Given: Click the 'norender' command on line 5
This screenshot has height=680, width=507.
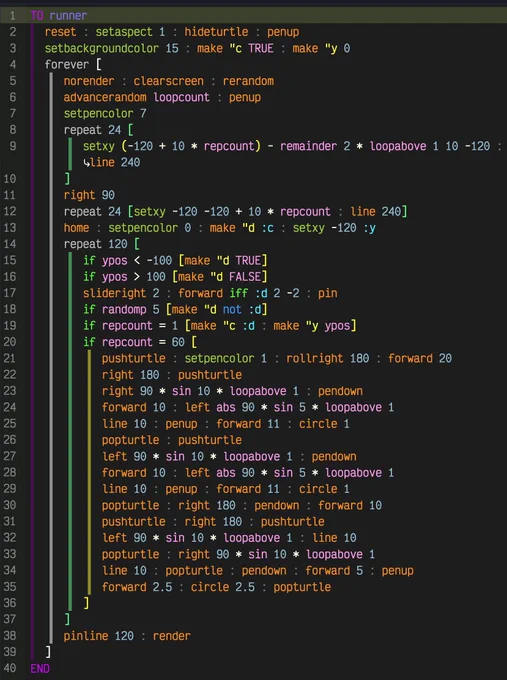Looking at the screenshot, I should tap(89, 81).
